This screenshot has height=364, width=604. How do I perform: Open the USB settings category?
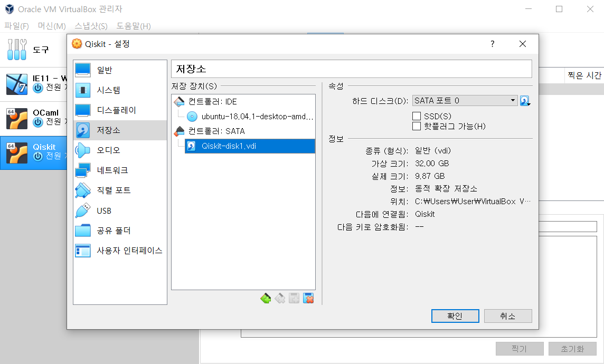click(120, 210)
